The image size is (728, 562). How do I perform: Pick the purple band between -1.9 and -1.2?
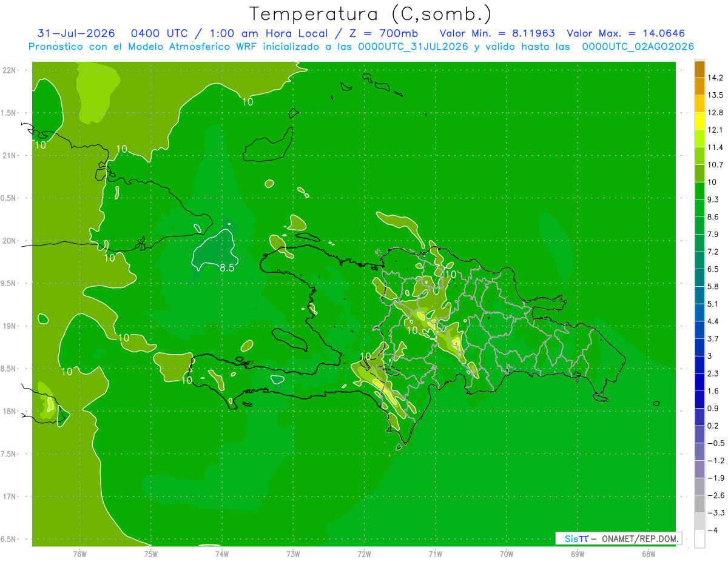point(699,469)
